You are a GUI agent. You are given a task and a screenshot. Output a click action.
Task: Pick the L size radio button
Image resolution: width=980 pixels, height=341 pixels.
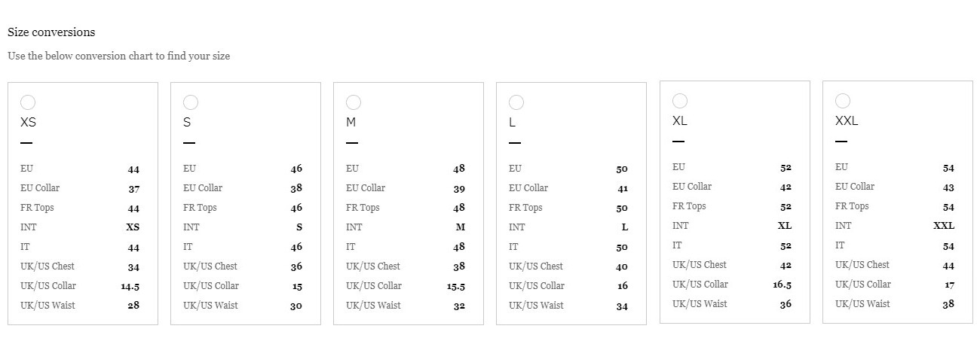[516, 102]
